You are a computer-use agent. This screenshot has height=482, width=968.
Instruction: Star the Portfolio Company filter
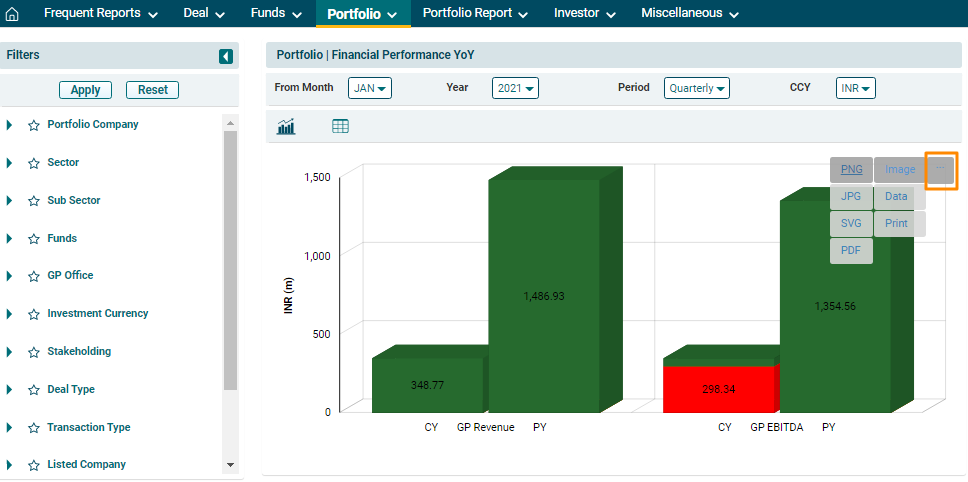(x=33, y=125)
